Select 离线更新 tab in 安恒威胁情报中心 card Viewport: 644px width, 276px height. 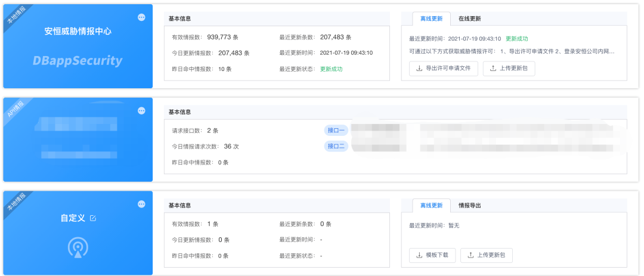431,18
